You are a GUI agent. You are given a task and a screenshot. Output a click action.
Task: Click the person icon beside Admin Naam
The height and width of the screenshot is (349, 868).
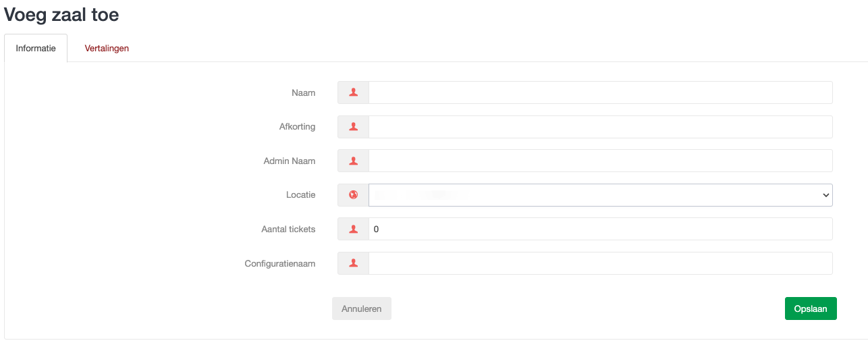point(353,161)
